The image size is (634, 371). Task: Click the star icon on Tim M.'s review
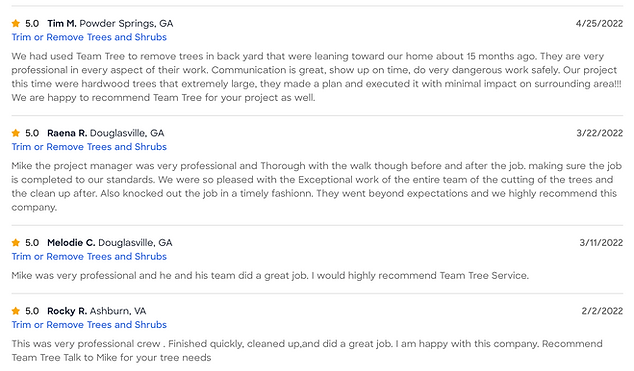(x=16, y=23)
